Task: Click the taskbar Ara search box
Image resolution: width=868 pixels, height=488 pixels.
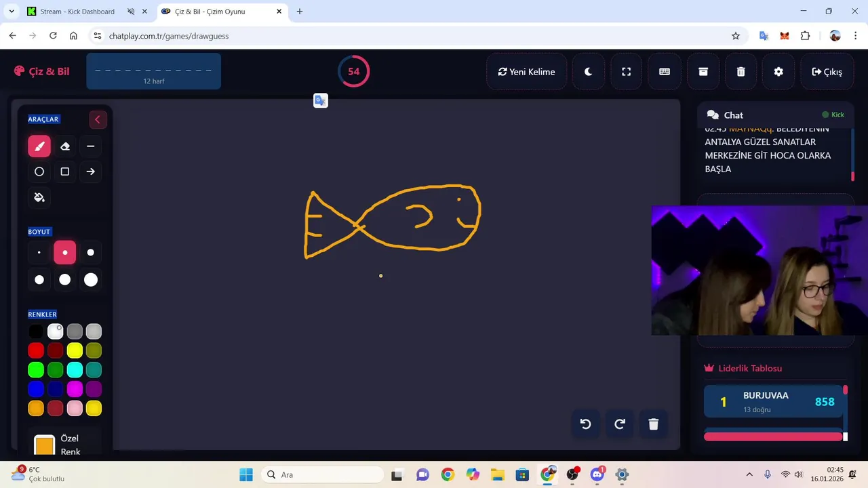Action: coord(321,474)
